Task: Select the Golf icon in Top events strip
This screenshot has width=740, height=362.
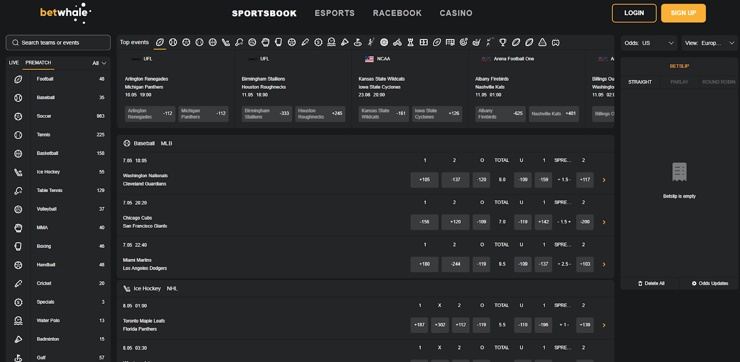Action: click(x=358, y=42)
